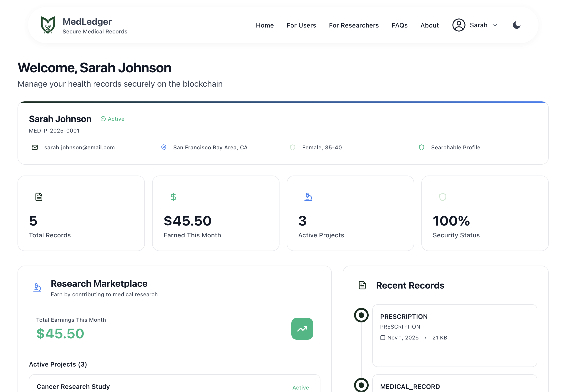Select the MEDICAL_RECORD timeline marker circle
The width and height of the screenshot is (574, 392).
tap(361, 385)
